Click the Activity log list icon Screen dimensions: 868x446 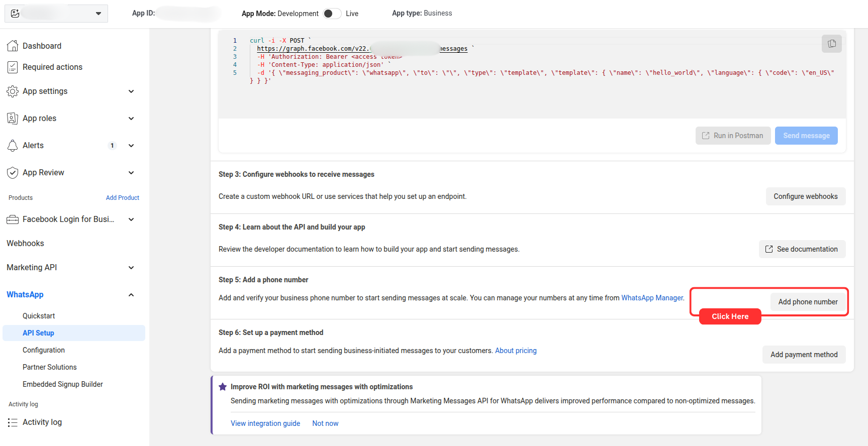(x=13, y=422)
